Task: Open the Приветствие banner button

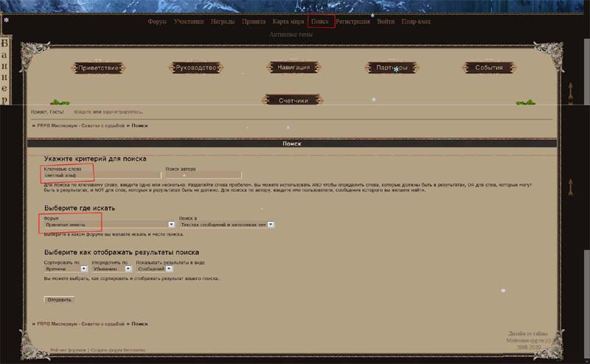Action: point(98,68)
